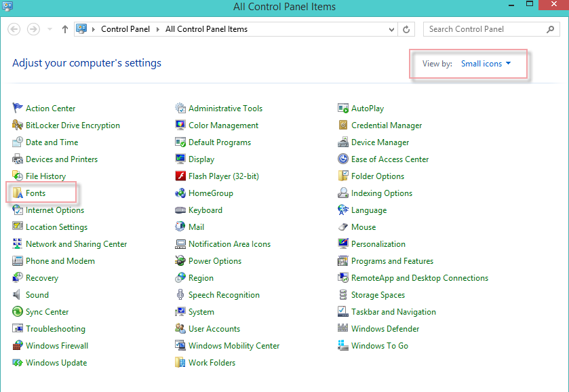The image size is (569, 392).
Task: Click the Credential Manager icon
Action: [x=343, y=125]
